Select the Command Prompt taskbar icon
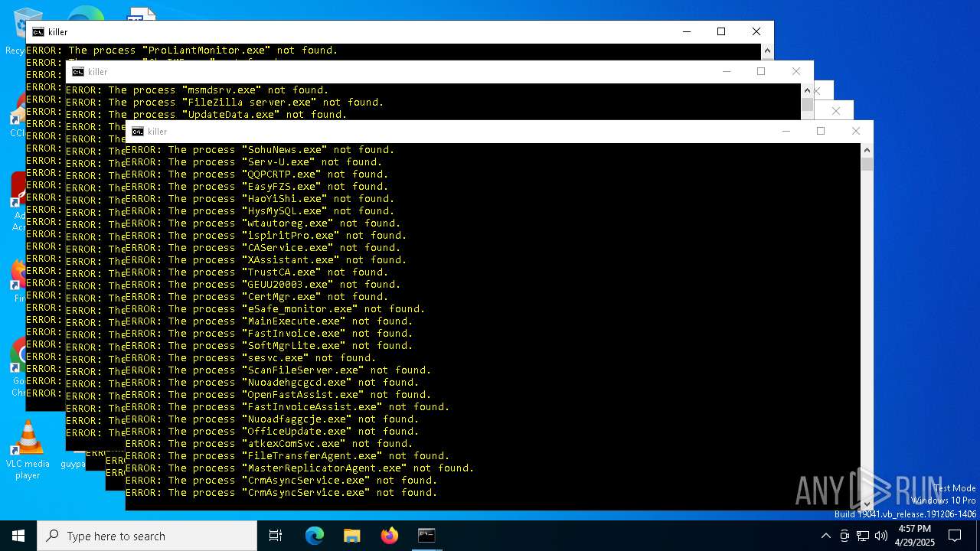Image resolution: width=980 pixels, height=551 pixels. click(426, 536)
